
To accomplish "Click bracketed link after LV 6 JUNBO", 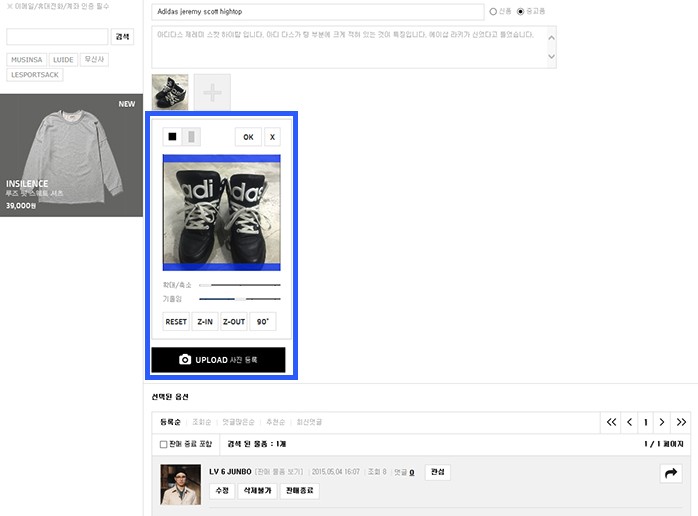I will [x=279, y=472].
